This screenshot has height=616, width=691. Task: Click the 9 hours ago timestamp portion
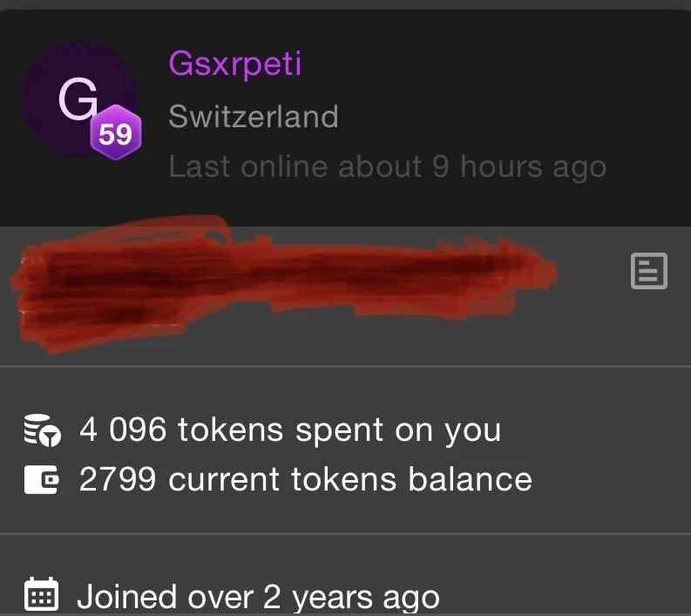point(519,166)
